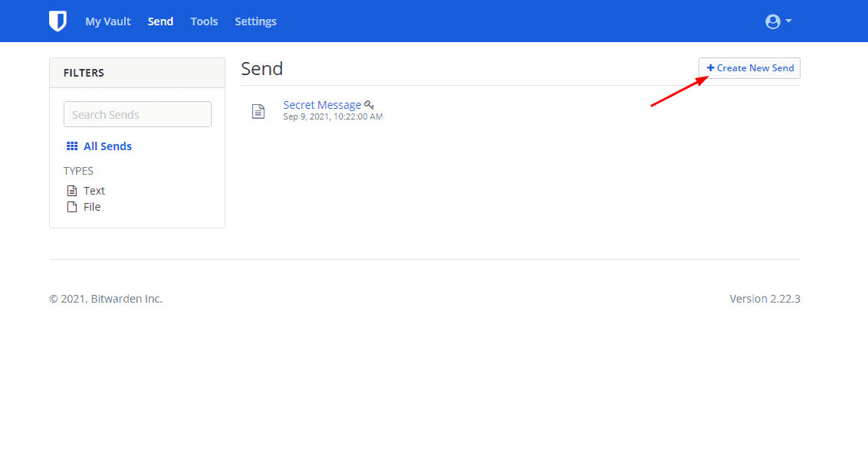Expand the account dropdown caret
868x475 pixels.
tap(789, 21)
